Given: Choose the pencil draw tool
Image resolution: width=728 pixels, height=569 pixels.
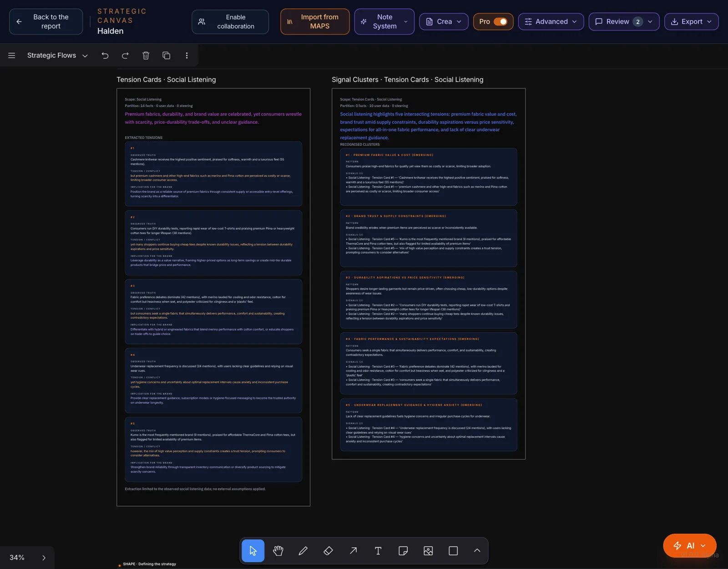Looking at the screenshot, I should (x=303, y=551).
